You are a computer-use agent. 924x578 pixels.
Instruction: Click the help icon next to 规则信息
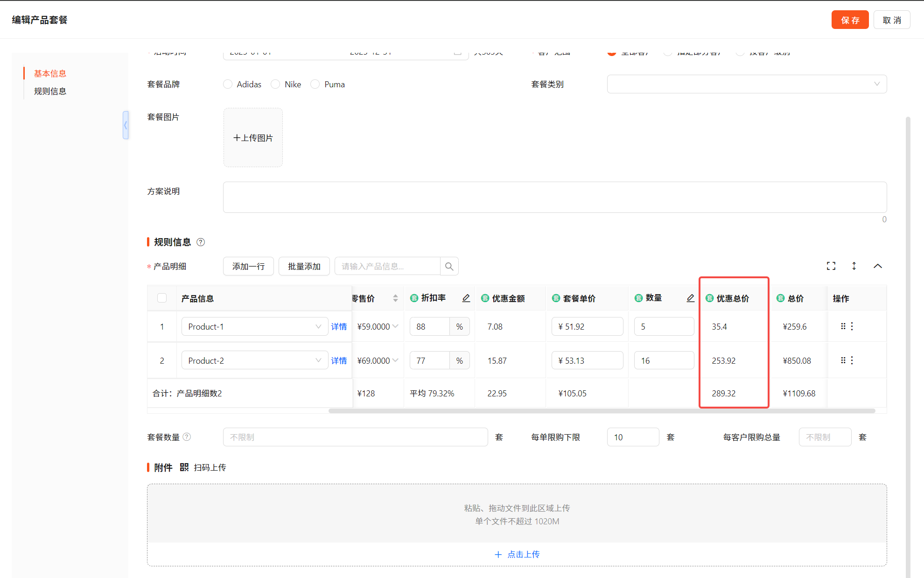[x=201, y=242]
